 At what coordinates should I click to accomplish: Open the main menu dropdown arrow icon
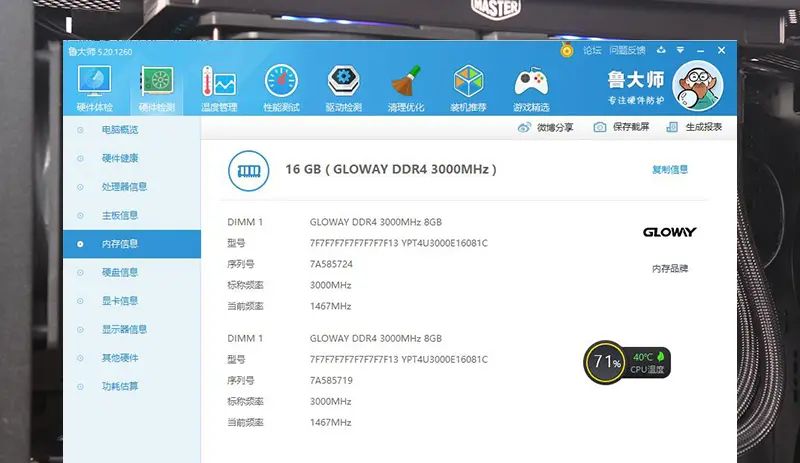pyautogui.click(x=680, y=50)
